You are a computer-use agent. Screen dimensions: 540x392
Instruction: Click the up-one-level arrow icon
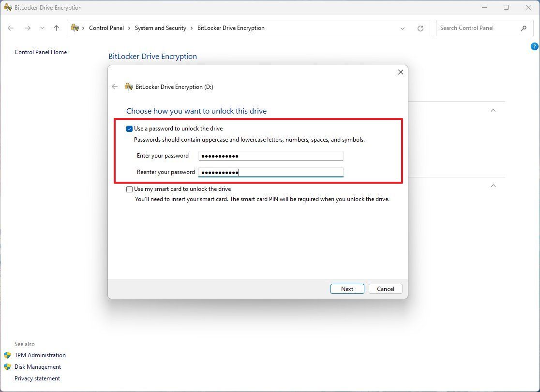[x=56, y=28]
